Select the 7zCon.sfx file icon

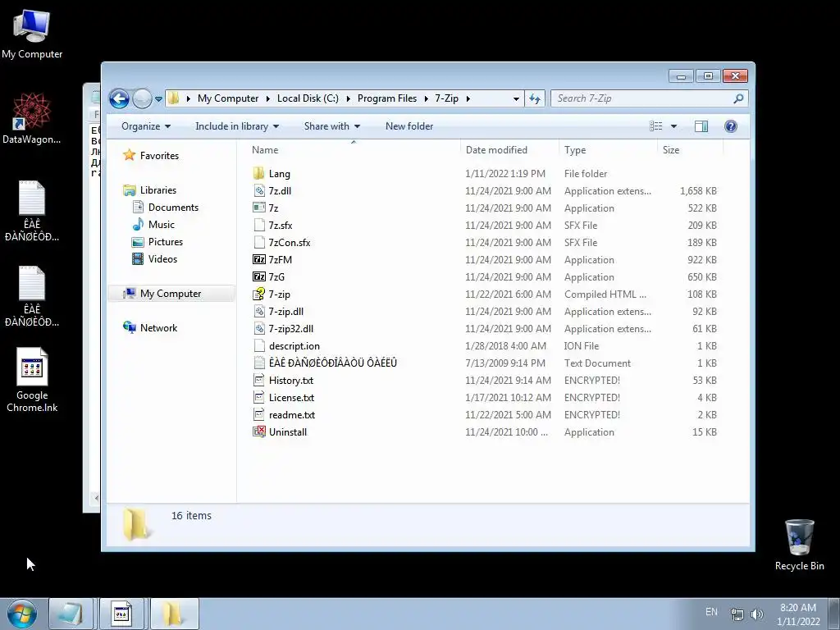258,242
